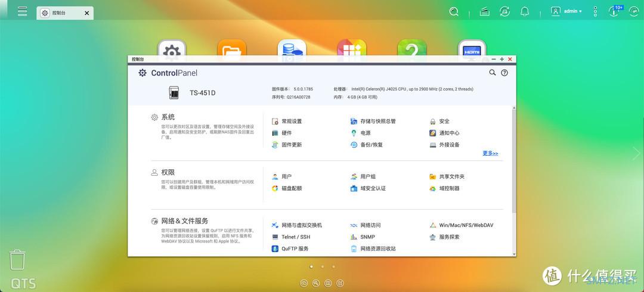Open 网络资源回收站
This screenshot has width=644, height=292.
(x=373, y=249)
